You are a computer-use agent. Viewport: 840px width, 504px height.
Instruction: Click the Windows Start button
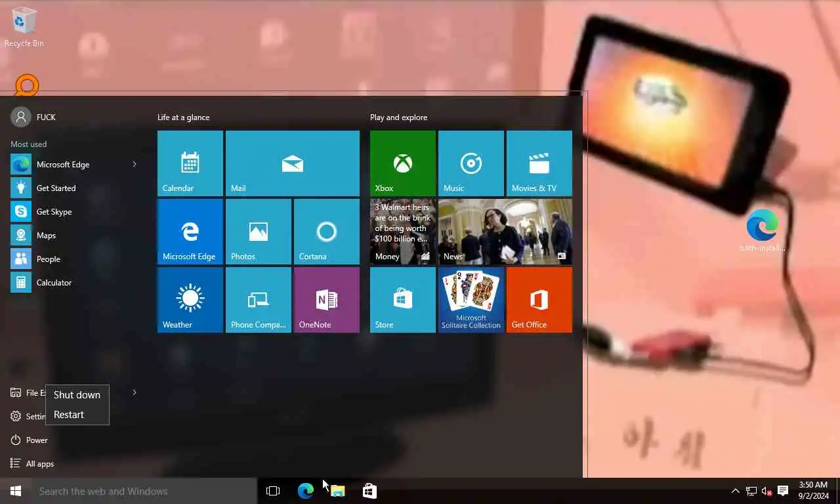click(x=16, y=491)
